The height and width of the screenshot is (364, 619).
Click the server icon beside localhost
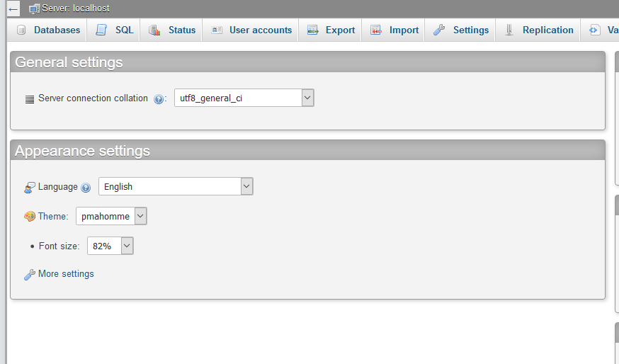[34, 8]
